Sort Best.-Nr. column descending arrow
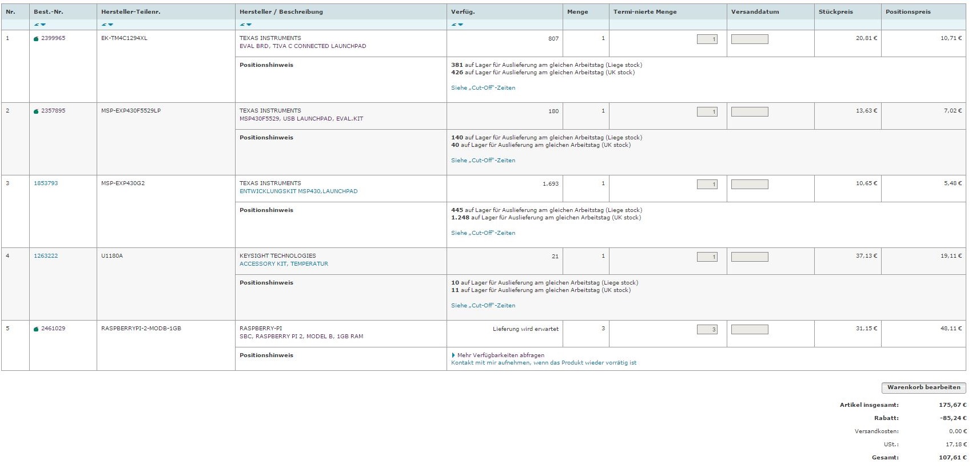The width and height of the screenshot is (980, 468). pyautogui.click(x=43, y=25)
